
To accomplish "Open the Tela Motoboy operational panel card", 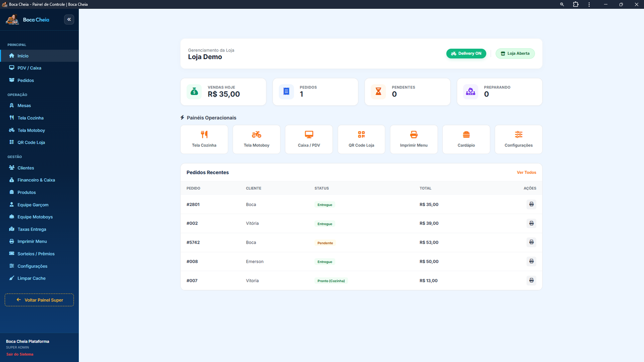I will (256, 139).
